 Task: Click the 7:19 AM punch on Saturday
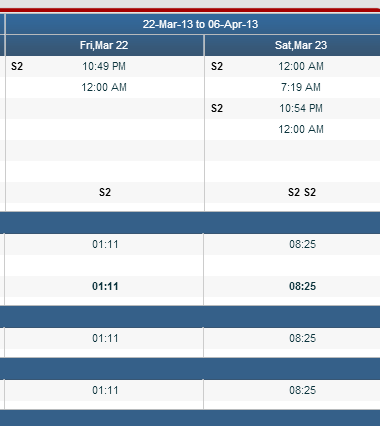[x=301, y=87]
